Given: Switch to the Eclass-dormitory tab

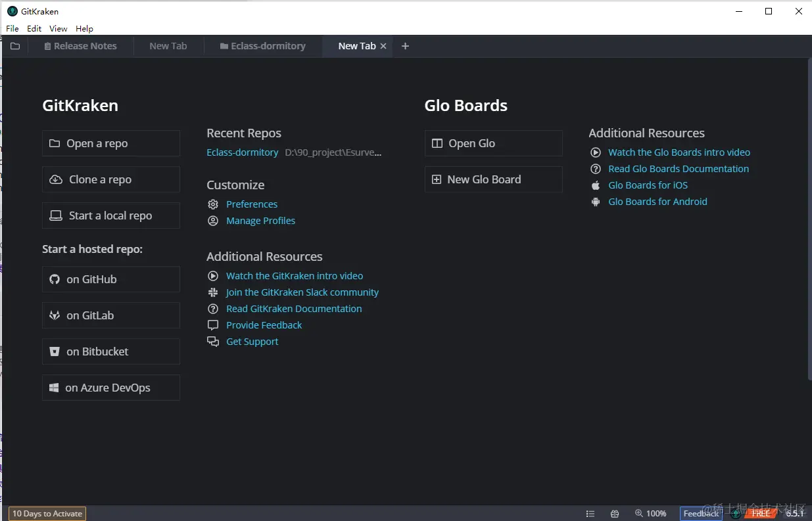Looking at the screenshot, I should click(263, 46).
